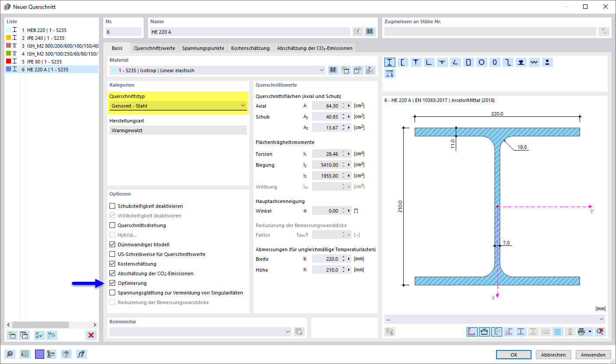The height and width of the screenshot is (364, 616).
Task: Click the purple color swatch in bottom toolbar
Action: click(40, 354)
